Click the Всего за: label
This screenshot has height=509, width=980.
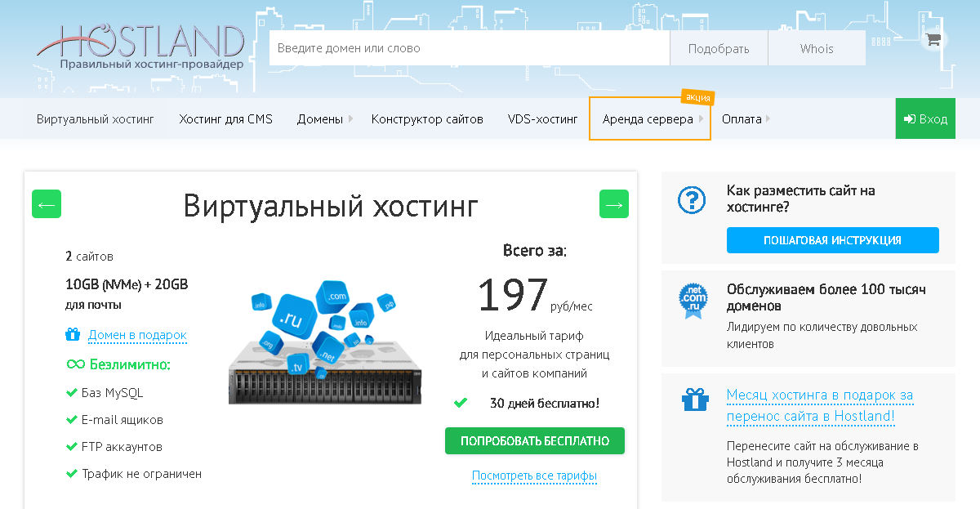[x=535, y=251]
